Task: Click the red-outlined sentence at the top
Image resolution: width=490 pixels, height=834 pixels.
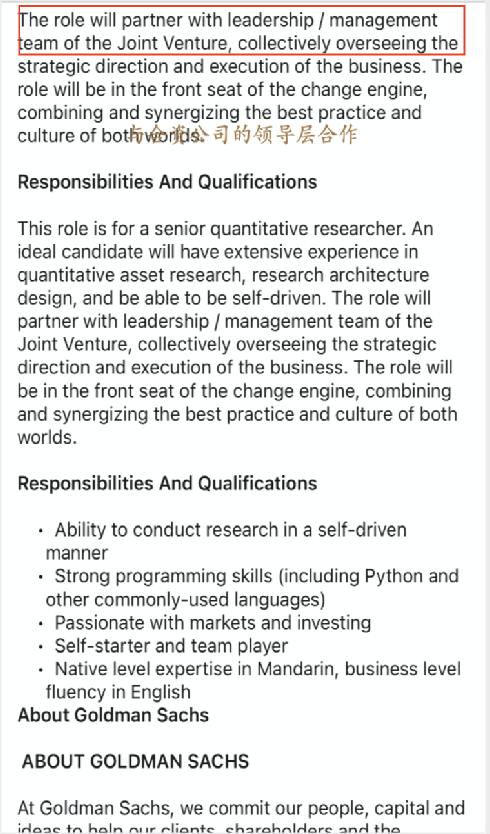Action: coord(242,31)
